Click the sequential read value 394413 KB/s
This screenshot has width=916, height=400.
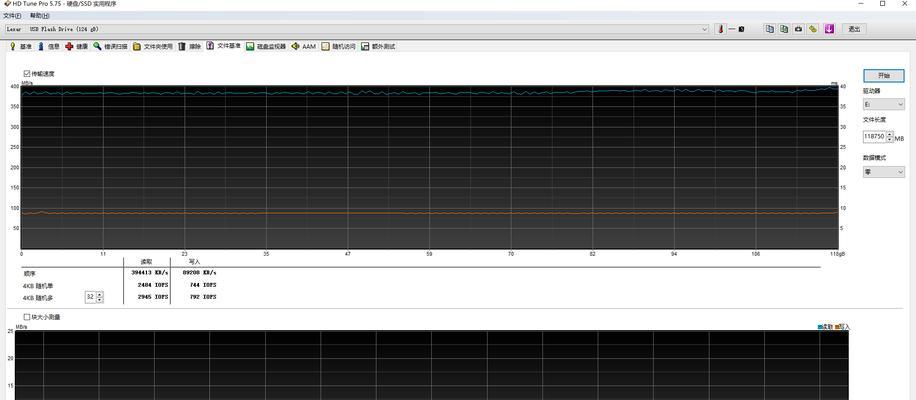[149, 273]
